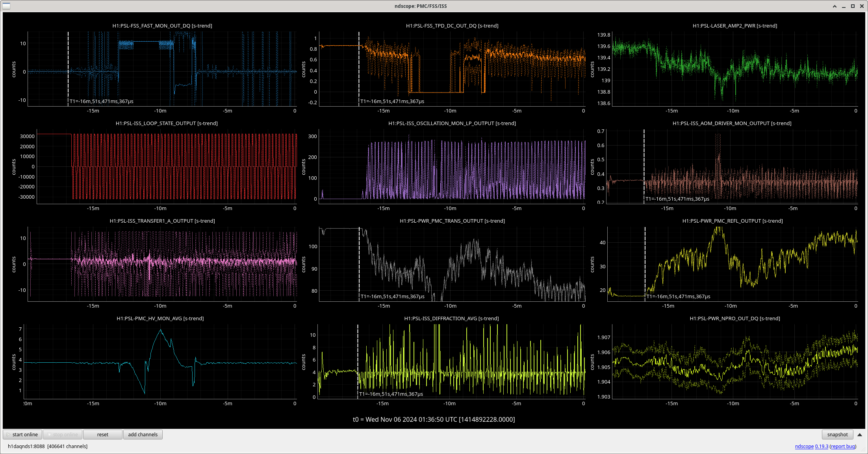Click the t0 timestamp label
The width and height of the screenshot is (868, 454).
click(434, 419)
